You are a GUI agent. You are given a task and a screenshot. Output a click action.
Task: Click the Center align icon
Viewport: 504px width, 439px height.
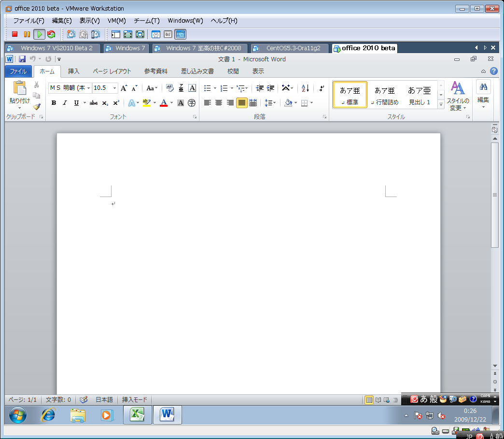tap(219, 103)
